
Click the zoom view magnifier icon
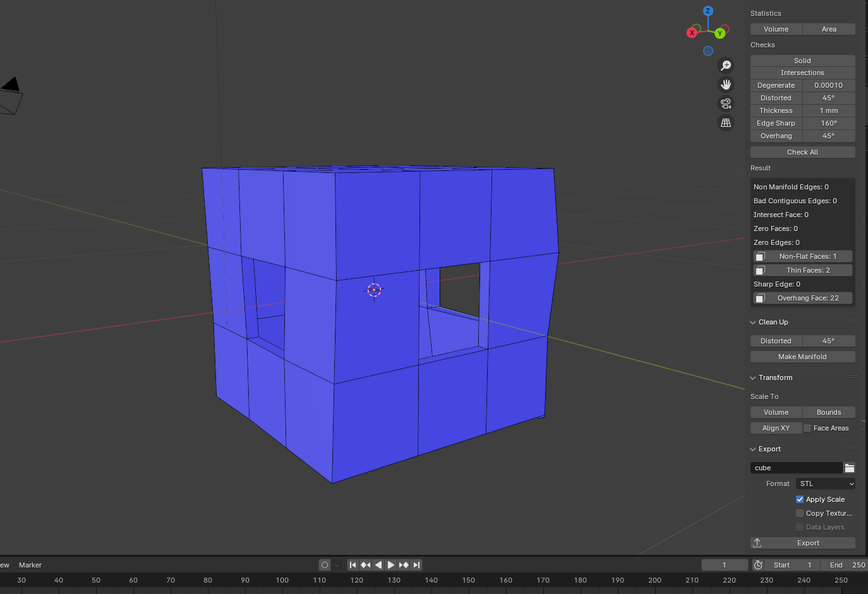click(726, 66)
